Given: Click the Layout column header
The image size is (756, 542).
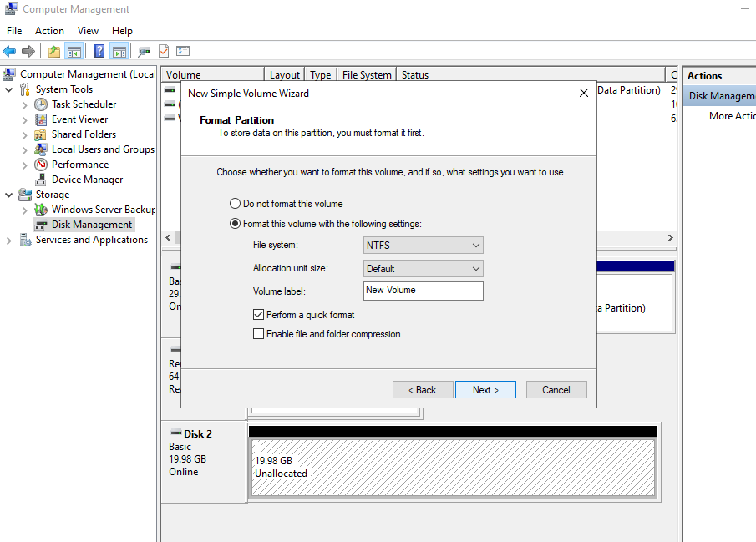Looking at the screenshot, I should coord(285,74).
